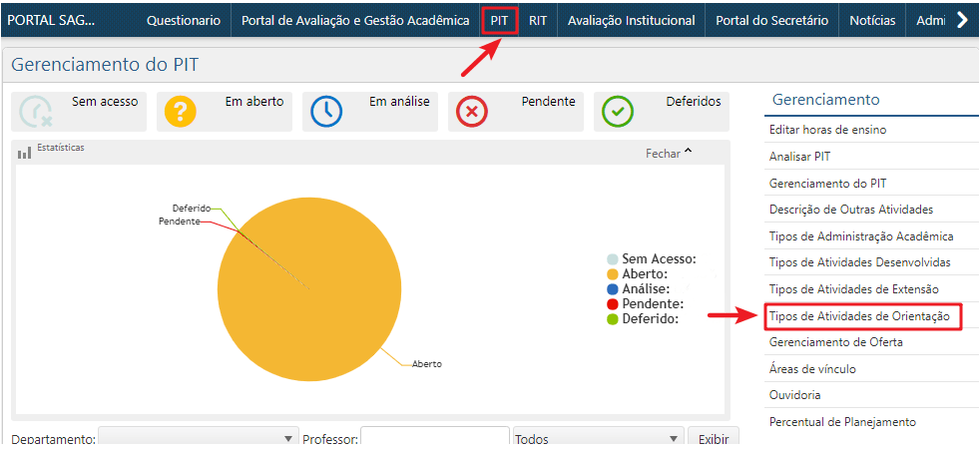The width and height of the screenshot is (980, 451).
Task: Click the Estatísticas bar chart icon
Action: 25,153
